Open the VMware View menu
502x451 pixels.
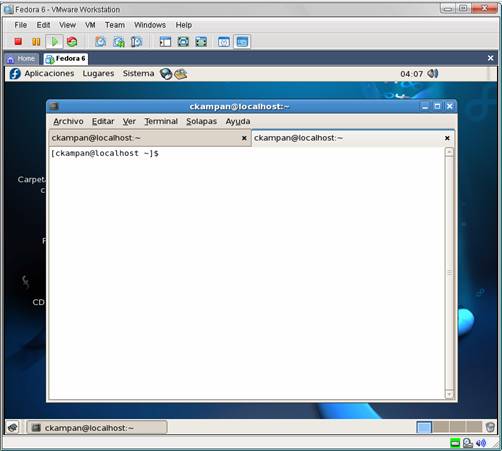pyautogui.click(x=67, y=25)
